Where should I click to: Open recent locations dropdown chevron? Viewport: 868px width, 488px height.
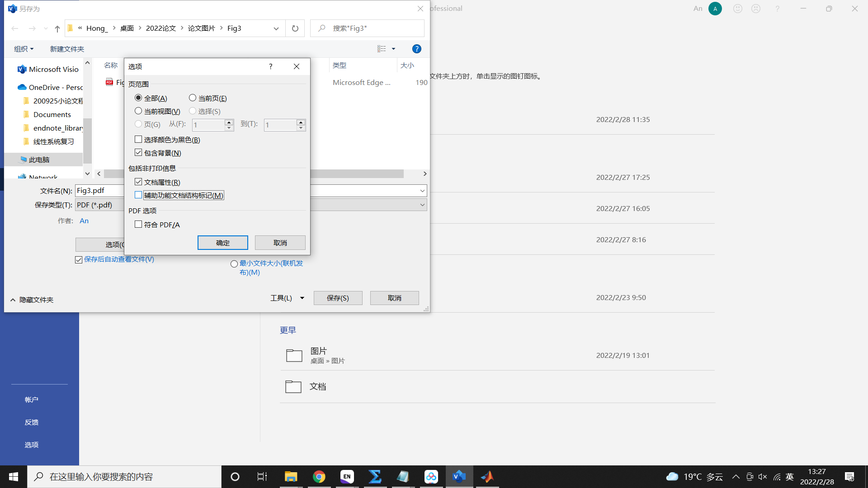tap(46, 28)
